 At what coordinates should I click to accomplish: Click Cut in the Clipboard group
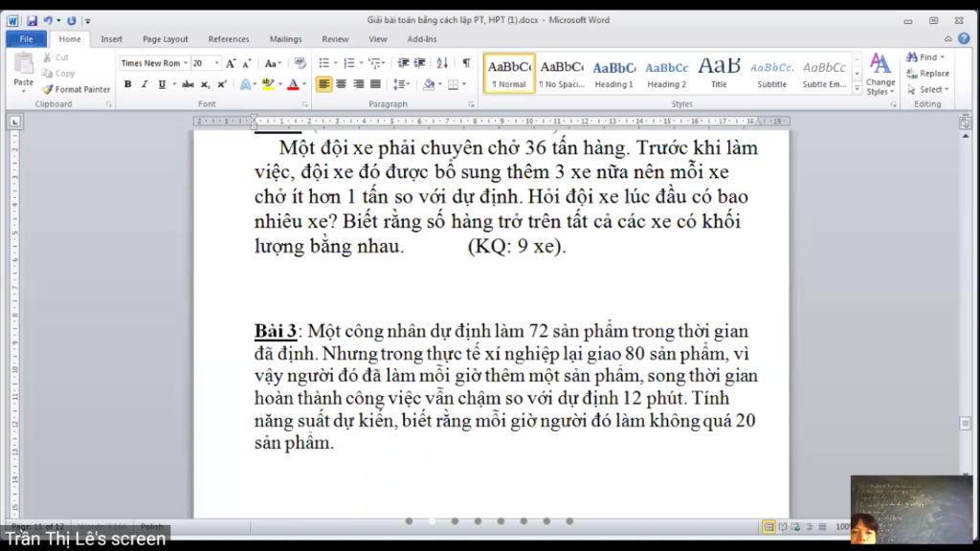click(x=56, y=56)
